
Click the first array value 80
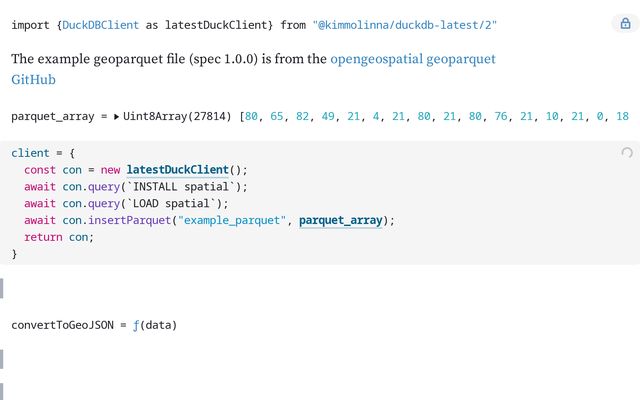tap(251, 117)
